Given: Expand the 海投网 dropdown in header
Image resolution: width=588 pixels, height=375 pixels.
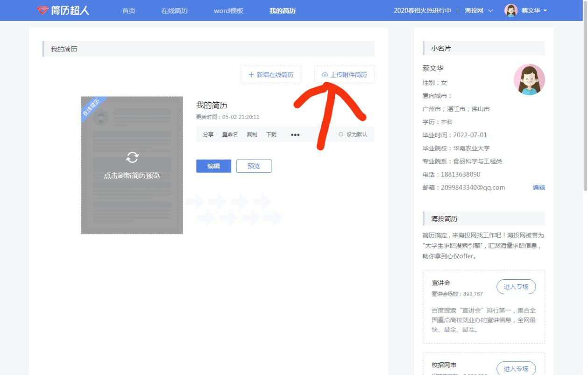Looking at the screenshot, I should [490, 10].
